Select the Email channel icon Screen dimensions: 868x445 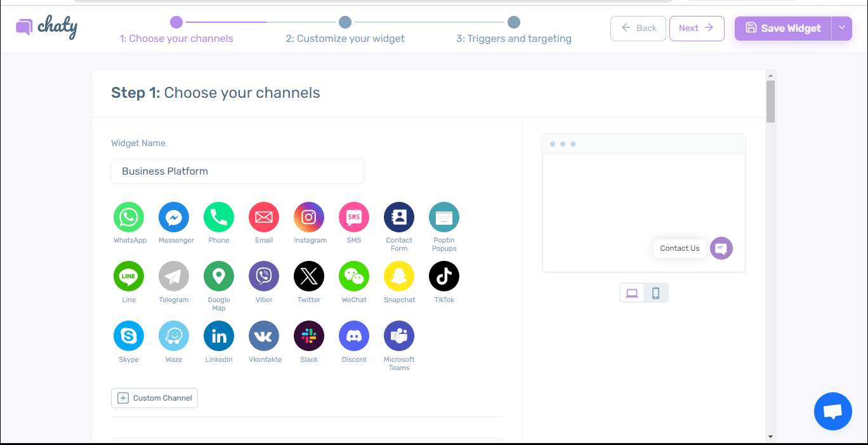(x=264, y=217)
